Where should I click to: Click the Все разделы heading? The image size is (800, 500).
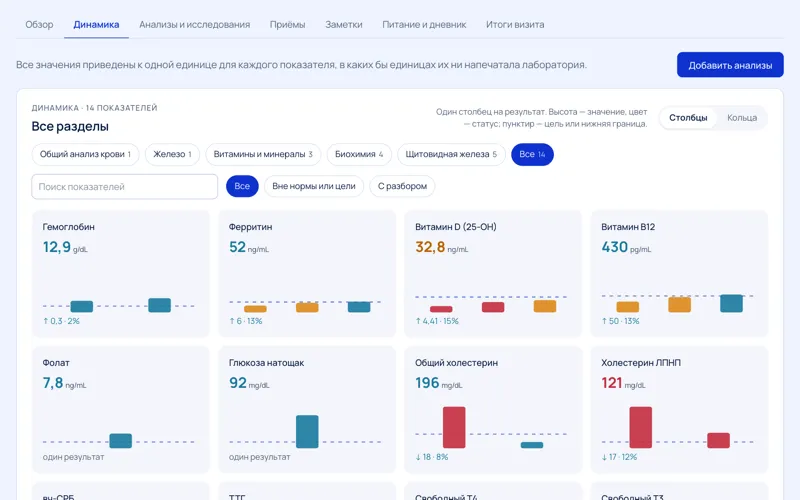pyautogui.click(x=70, y=127)
